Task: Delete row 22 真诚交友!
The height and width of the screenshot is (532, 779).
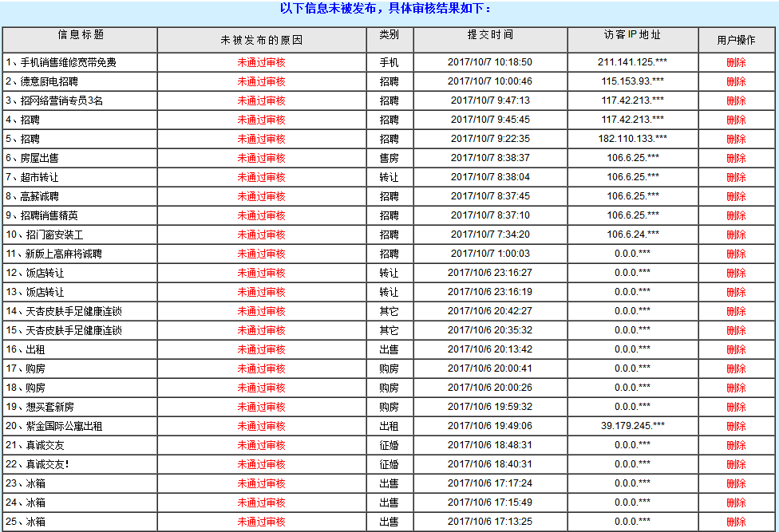Action: point(736,464)
